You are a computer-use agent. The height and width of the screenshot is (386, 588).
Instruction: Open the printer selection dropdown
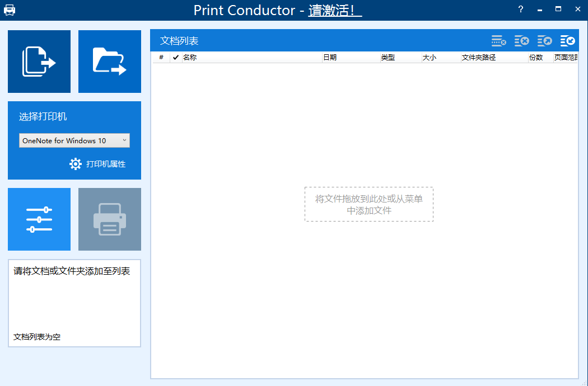(124, 140)
